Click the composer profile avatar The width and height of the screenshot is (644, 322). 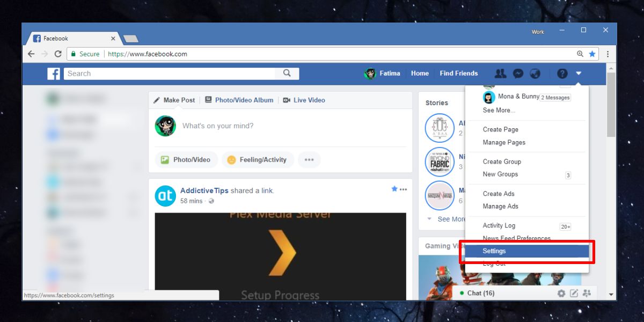165,126
